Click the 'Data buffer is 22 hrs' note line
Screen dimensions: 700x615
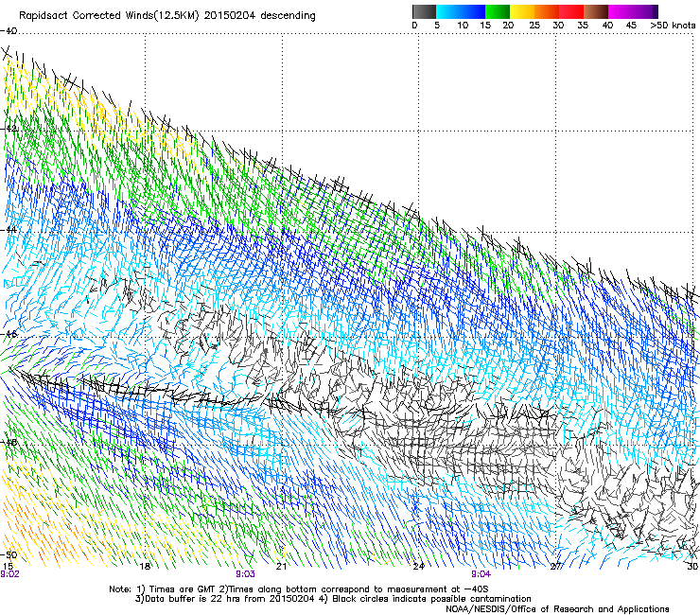pos(333,599)
